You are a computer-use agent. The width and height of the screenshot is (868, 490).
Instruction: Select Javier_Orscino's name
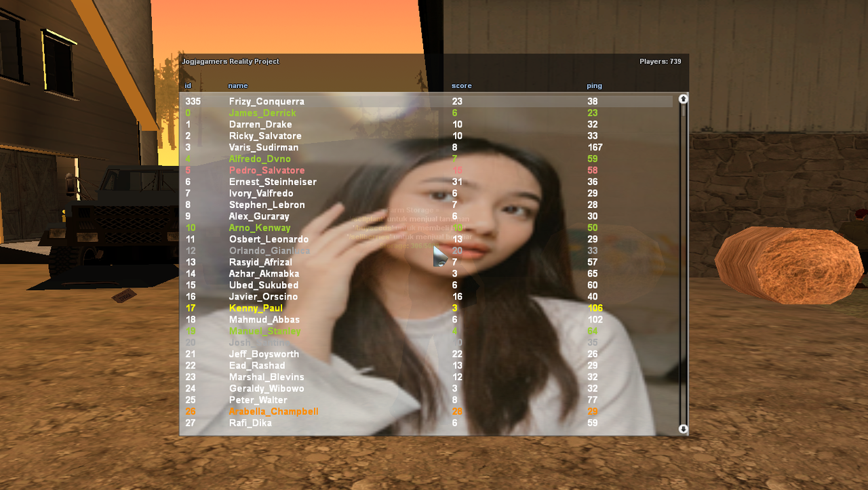pyautogui.click(x=263, y=298)
